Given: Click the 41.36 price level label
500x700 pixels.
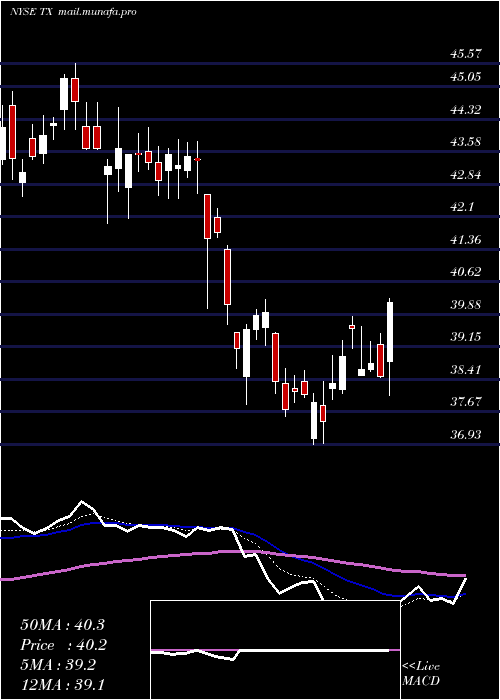Looking at the screenshot, I should coord(466,240).
